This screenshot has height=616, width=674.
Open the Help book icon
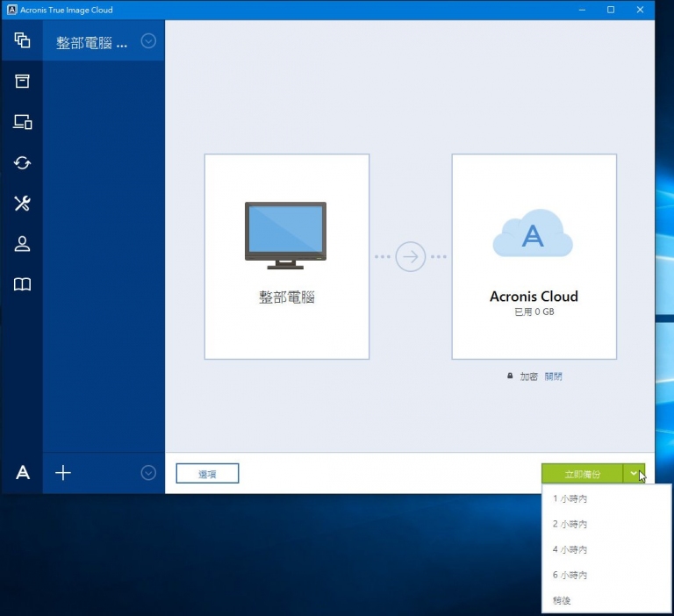(22, 284)
